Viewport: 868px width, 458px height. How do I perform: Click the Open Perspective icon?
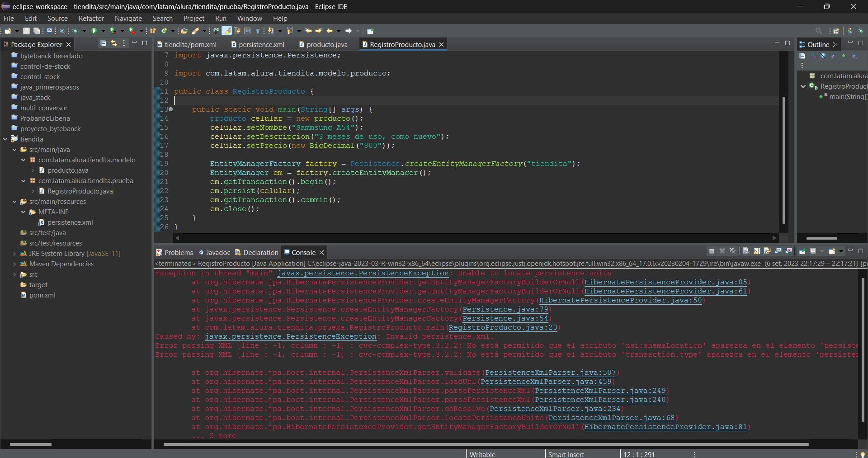[836, 31]
